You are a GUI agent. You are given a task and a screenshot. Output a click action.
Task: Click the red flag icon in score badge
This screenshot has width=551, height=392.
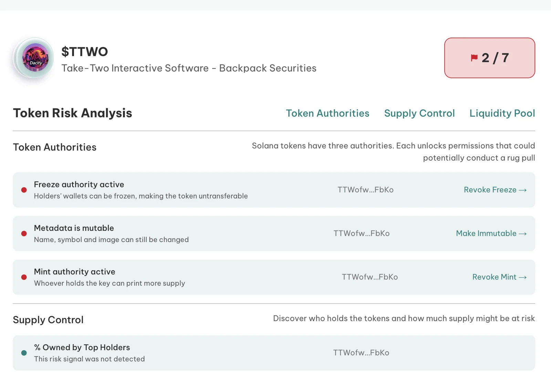point(474,58)
